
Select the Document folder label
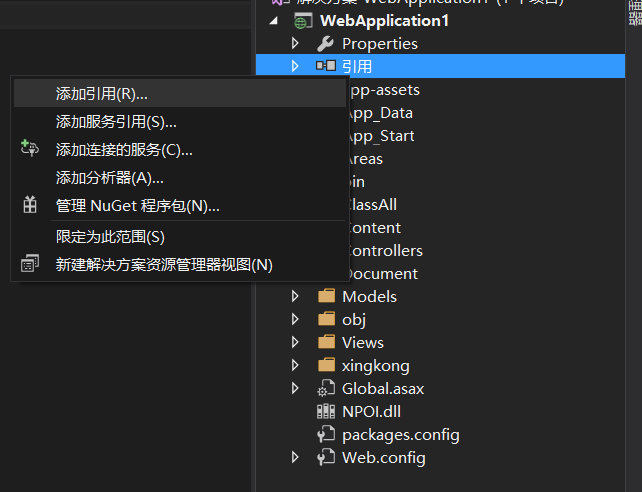pyautogui.click(x=383, y=273)
